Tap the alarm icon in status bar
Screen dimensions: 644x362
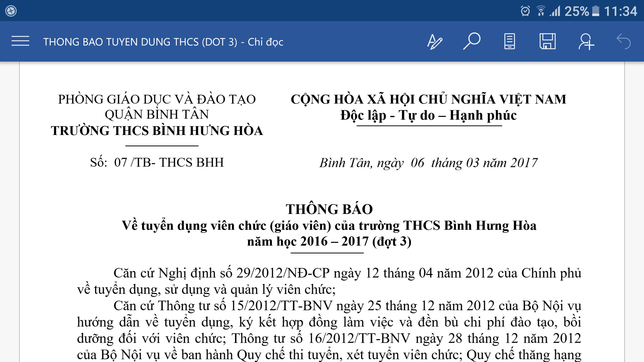[525, 11]
